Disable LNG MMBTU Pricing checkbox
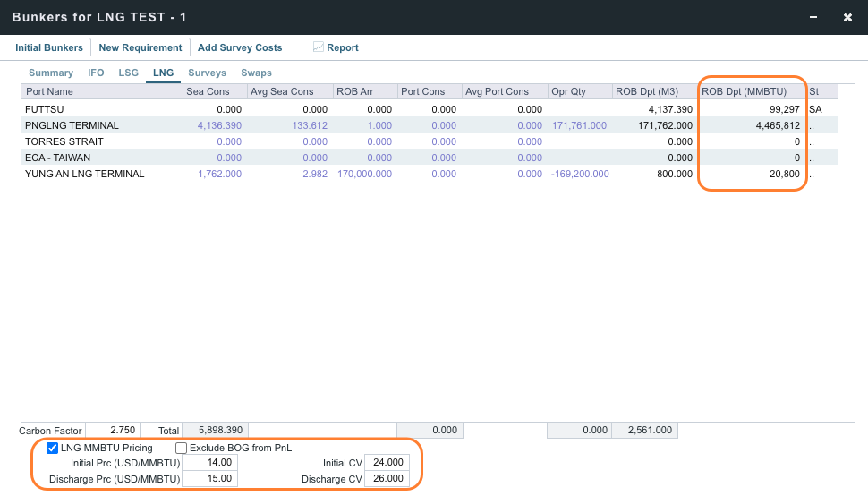The image size is (868, 496). (x=53, y=448)
